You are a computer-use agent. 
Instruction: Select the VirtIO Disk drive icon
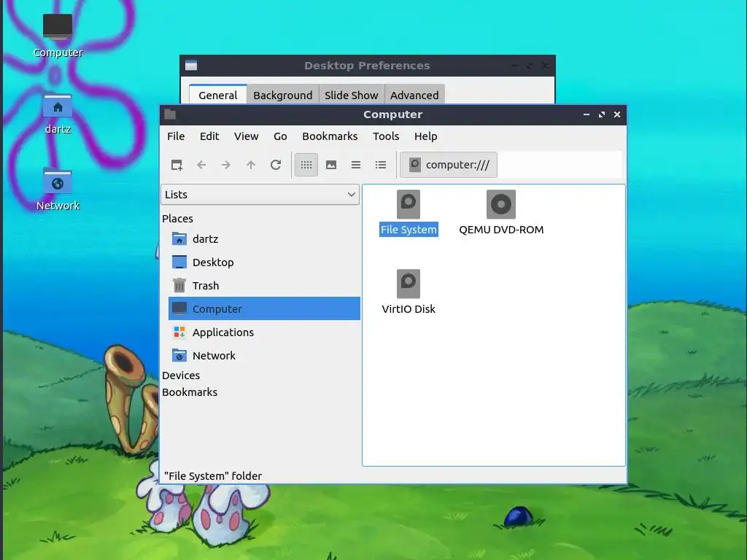tap(409, 292)
